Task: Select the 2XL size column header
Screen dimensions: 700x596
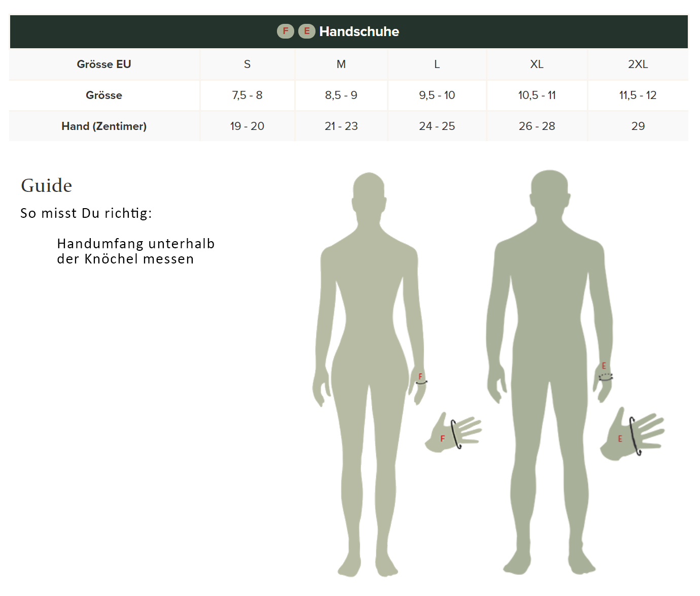Action: pos(638,64)
